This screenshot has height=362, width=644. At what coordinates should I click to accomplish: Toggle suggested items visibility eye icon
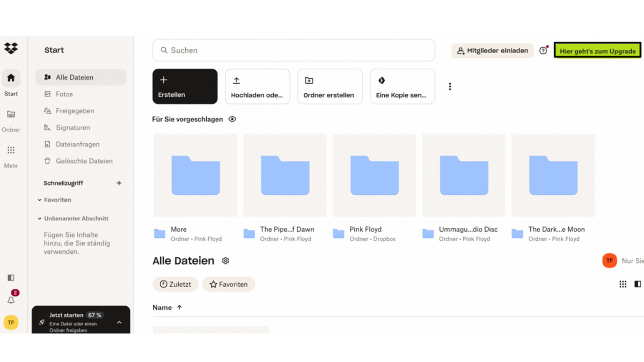[232, 119]
